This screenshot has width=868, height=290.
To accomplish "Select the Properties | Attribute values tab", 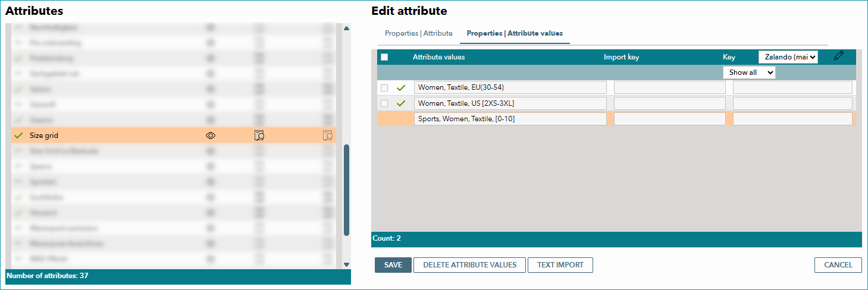I will 515,33.
